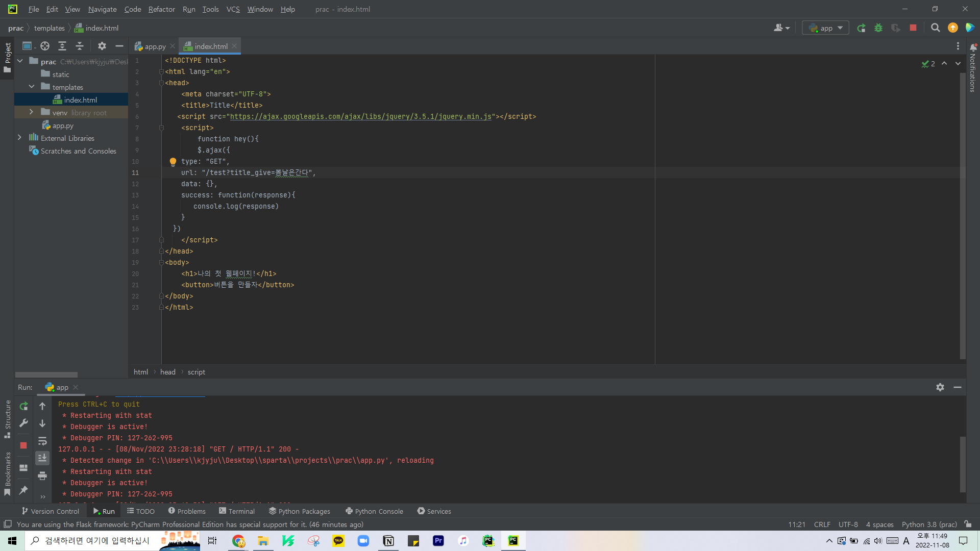Rerun app in the Run panel

coord(23,406)
